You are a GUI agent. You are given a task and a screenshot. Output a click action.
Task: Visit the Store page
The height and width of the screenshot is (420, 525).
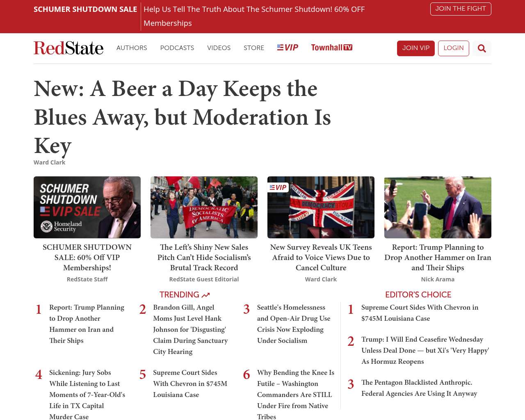click(x=254, y=48)
